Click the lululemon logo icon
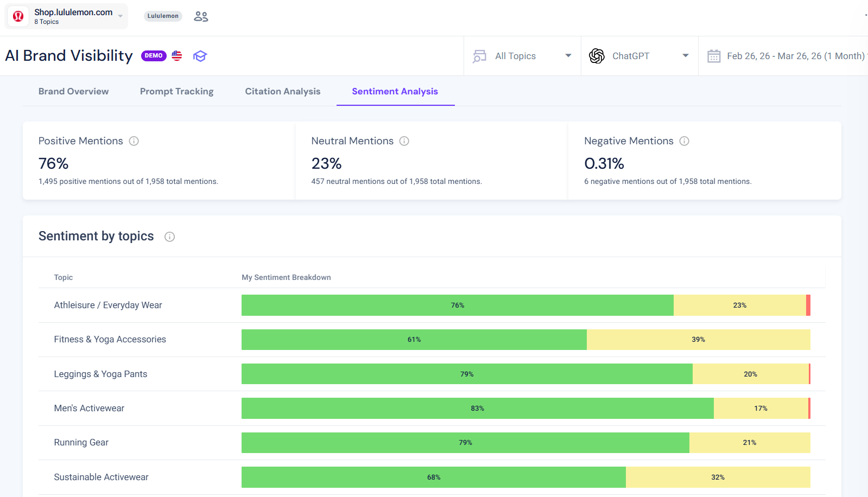The image size is (868, 497). (x=18, y=16)
